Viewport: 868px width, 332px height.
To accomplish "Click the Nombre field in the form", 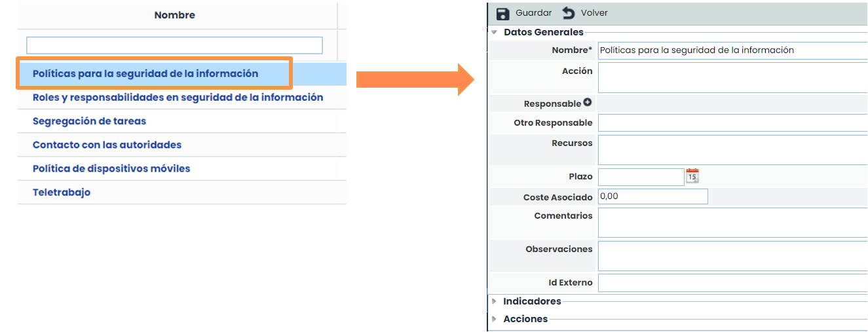I will pyautogui.click(x=732, y=50).
